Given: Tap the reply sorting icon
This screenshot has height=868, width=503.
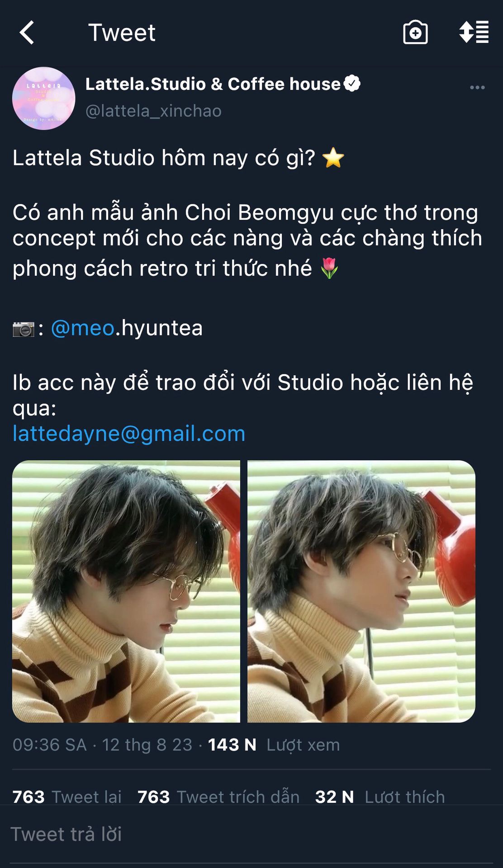Looking at the screenshot, I should tap(474, 33).
